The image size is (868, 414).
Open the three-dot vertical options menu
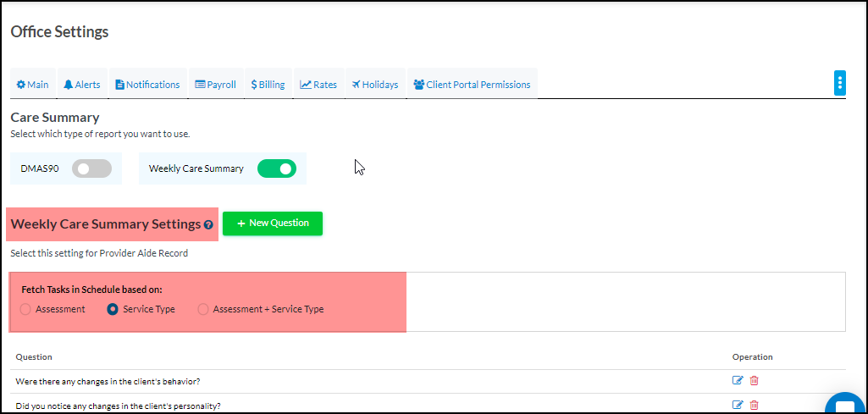tap(839, 83)
